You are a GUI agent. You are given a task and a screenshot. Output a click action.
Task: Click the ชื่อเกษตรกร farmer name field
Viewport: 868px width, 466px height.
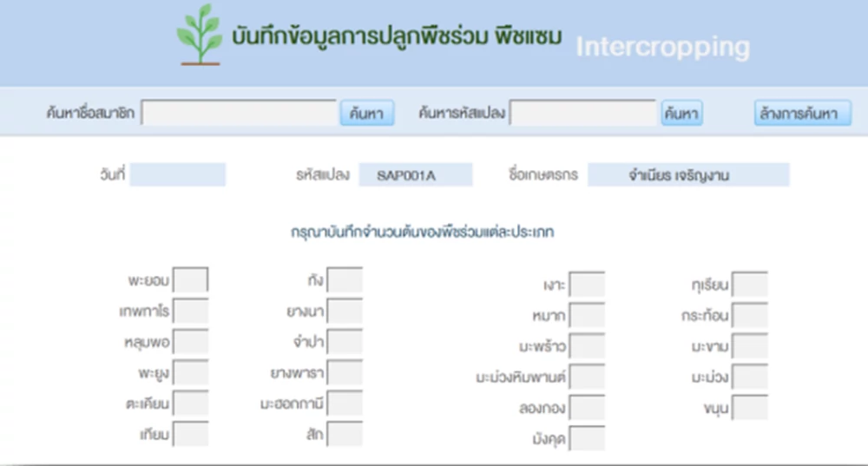tap(687, 175)
